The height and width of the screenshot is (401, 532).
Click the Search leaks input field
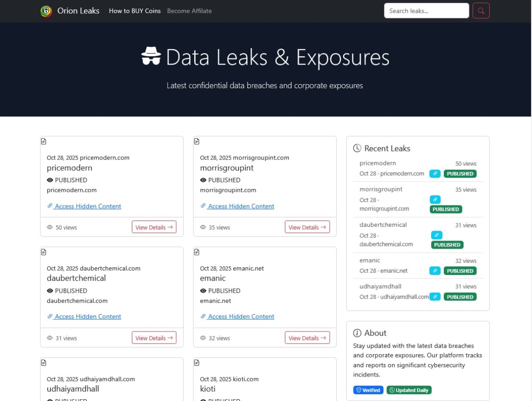(x=426, y=11)
